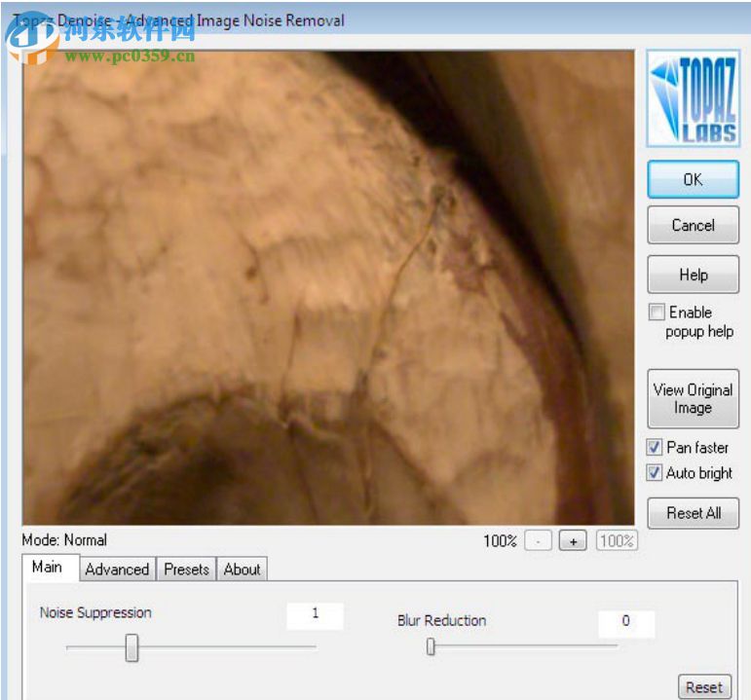Open Help

point(694,275)
